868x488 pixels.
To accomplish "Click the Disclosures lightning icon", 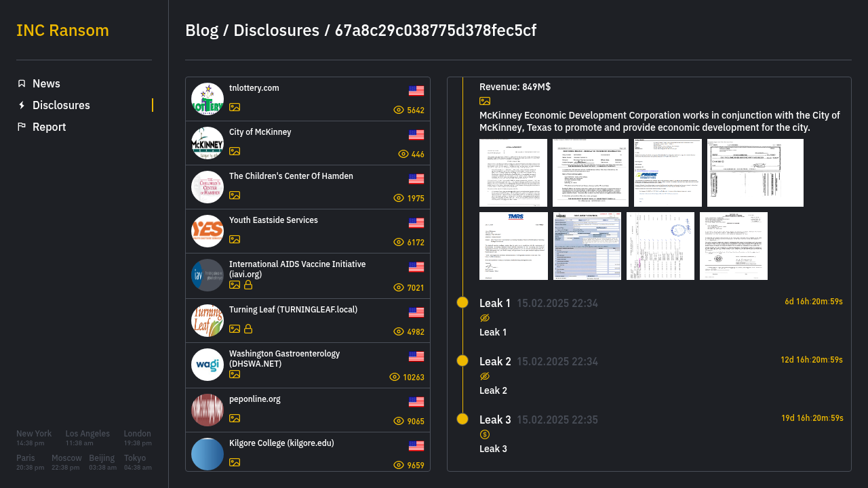I will click(x=22, y=105).
